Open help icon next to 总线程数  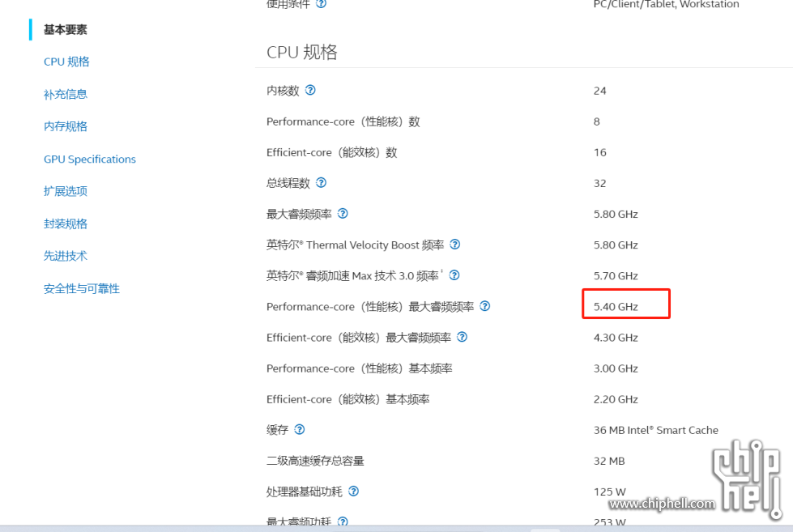pyautogui.click(x=321, y=182)
